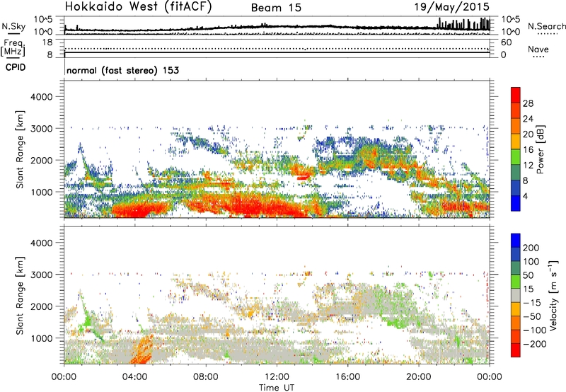Click the '08:00' time tick label
Viewport: 566px width, 392px height.
click(x=206, y=377)
